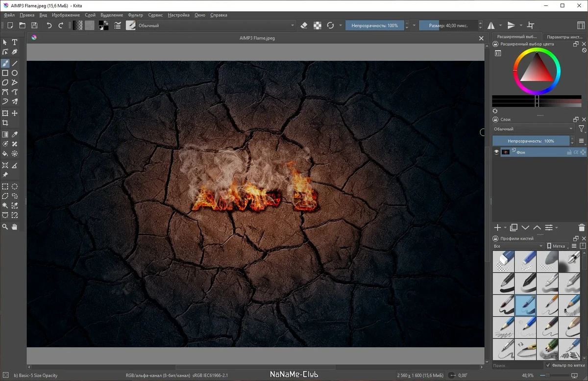588x381 pixels.
Task: Select the Measure angle tool
Action: pyautogui.click(x=15, y=165)
